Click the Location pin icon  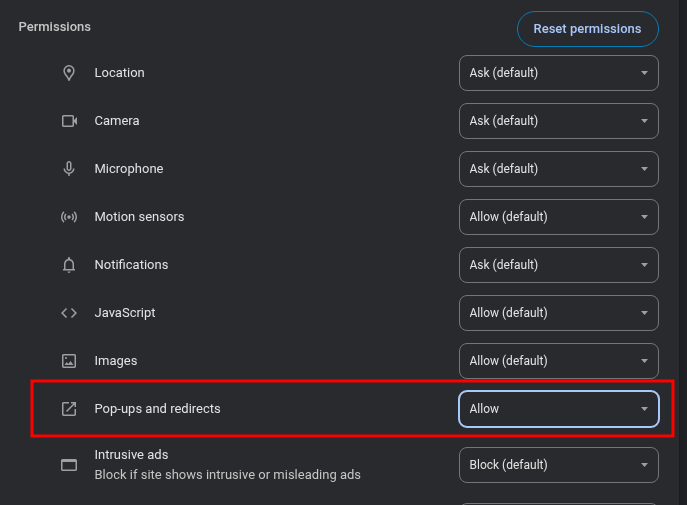[69, 73]
